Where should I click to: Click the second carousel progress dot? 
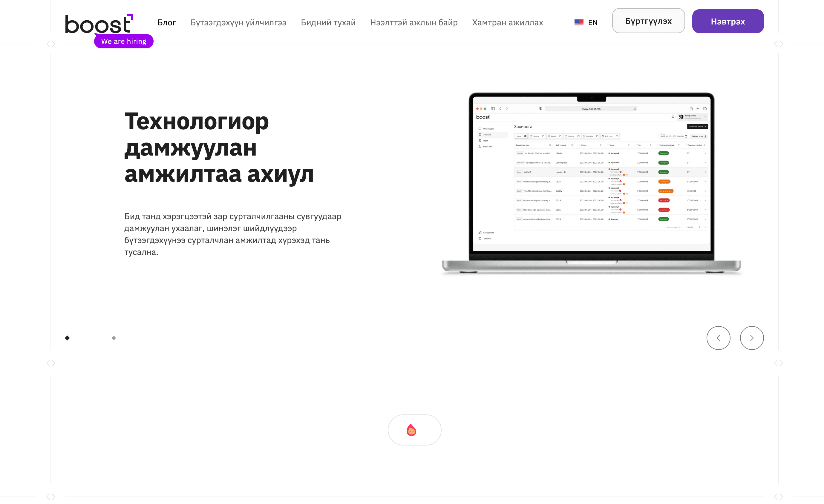pyautogui.click(x=114, y=338)
